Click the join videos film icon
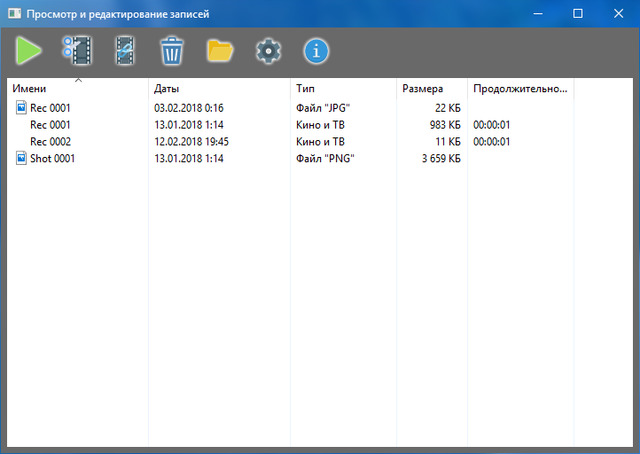This screenshot has width=640, height=454. click(125, 50)
